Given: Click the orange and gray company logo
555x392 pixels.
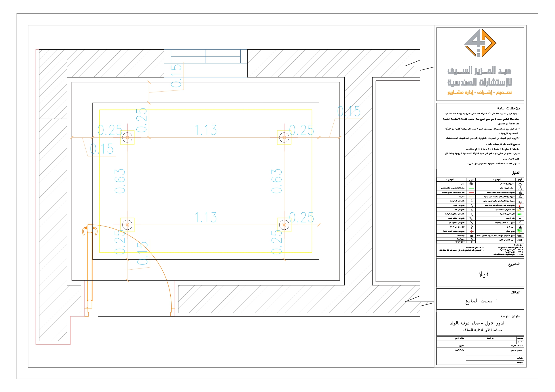Looking at the screenshot, I should pos(480,43).
